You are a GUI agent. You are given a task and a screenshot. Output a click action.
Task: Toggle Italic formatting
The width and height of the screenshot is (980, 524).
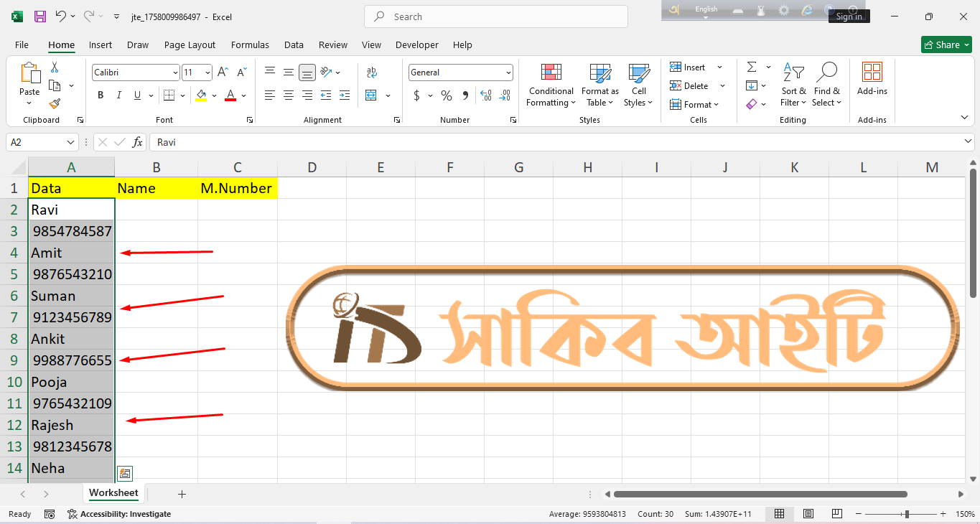pyautogui.click(x=119, y=95)
